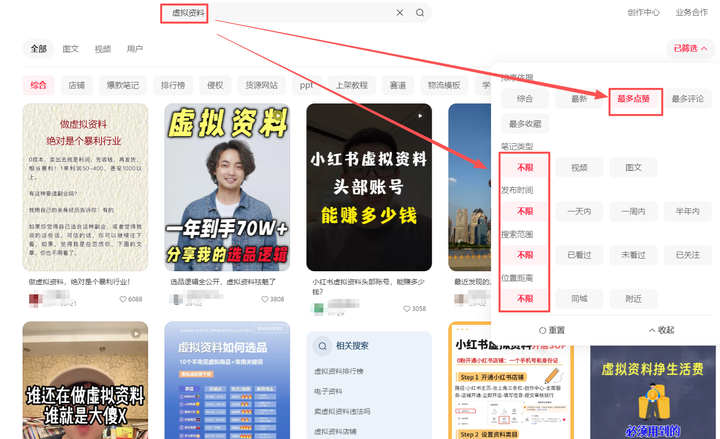Select the 爆款笔记 category chip
This screenshot has width=720, height=439.
[x=123, y=85]
